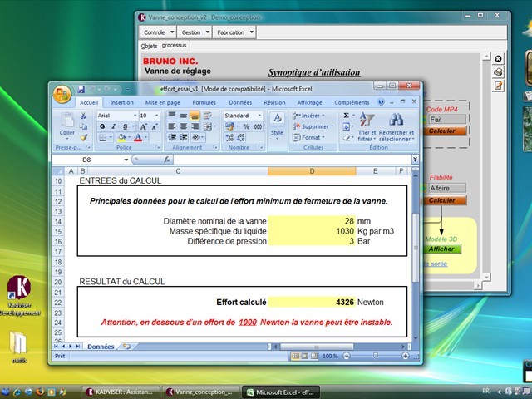Image resolution: width=532 pixels, height=399 pixels.
Task: Apply the fill color bucket
Action: click(x=121, y=137)
